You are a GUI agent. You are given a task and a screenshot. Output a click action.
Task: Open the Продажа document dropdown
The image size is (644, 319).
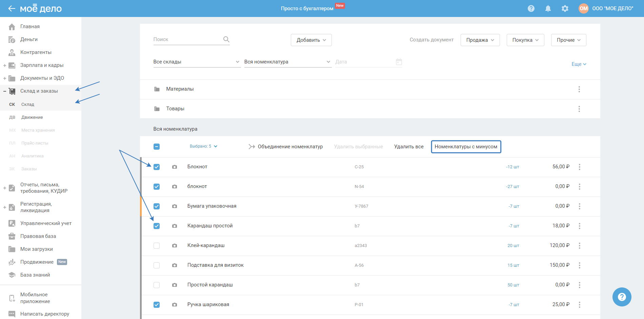(480, 40)
